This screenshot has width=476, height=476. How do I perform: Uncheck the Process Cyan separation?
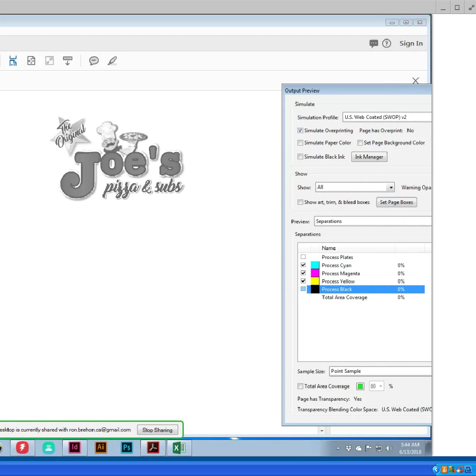pos(303,265)
